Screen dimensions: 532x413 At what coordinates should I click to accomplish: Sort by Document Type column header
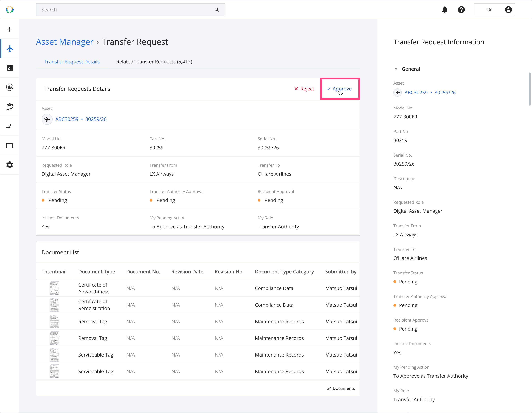pyautogui.click(x=96, y=272)
